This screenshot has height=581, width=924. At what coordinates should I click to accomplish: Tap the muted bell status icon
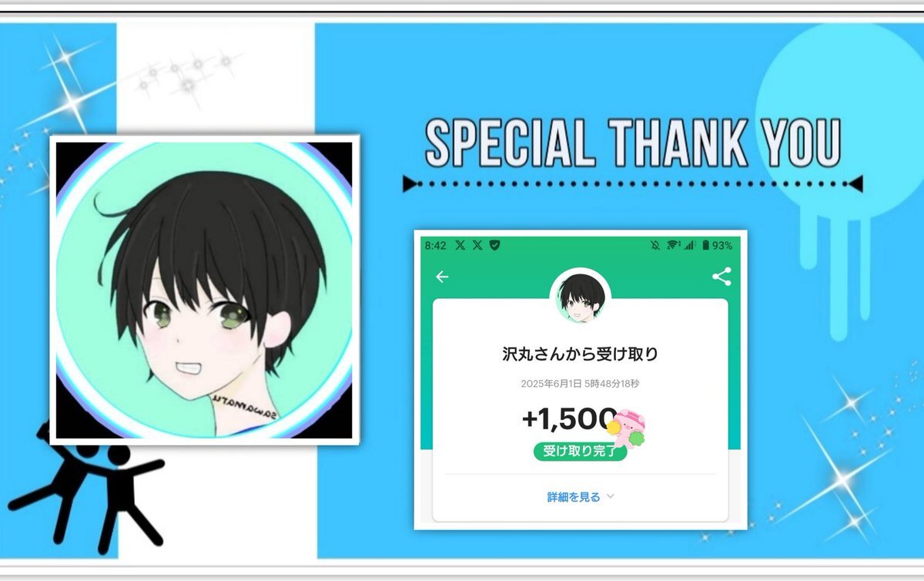tap(655, 245)
